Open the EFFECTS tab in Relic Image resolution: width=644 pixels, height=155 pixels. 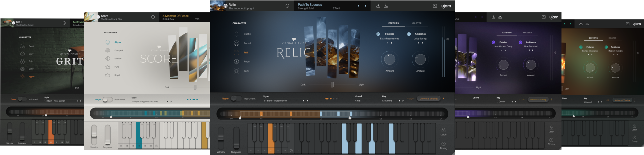pyautogui.click(x=393, y=23)
